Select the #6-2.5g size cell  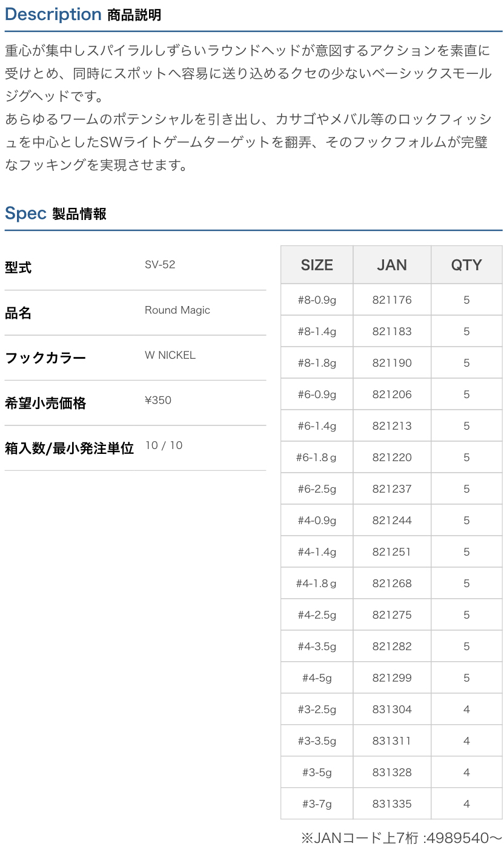[317, 489]
